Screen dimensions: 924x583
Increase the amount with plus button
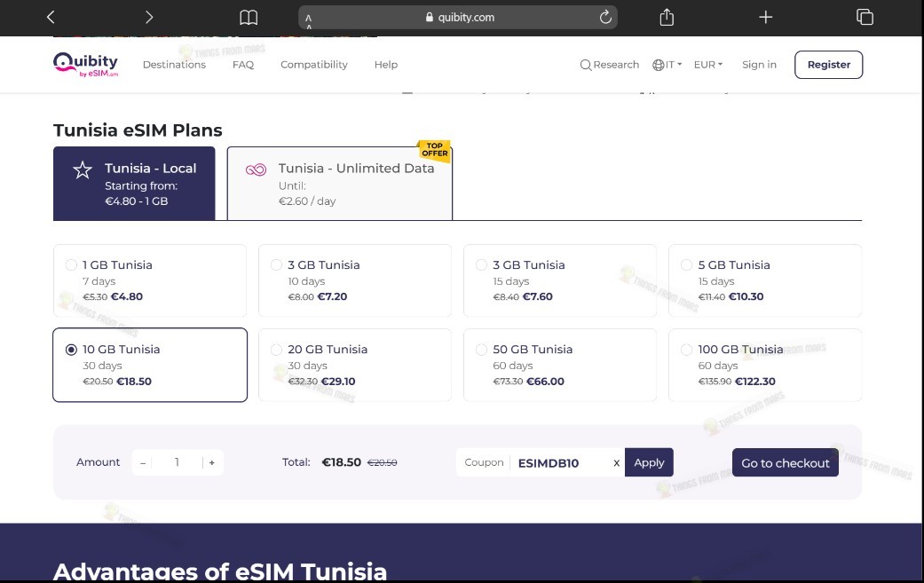pyautogui.click(x=211, y=463)
